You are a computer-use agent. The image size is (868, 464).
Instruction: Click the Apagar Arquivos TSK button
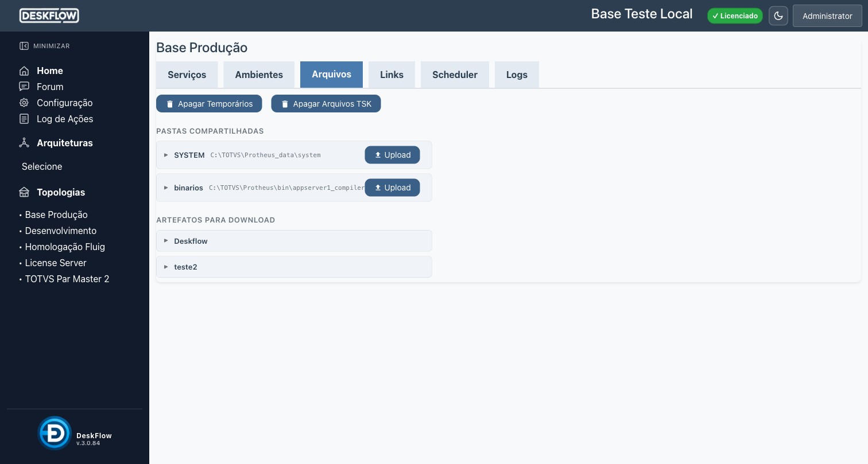326,104
